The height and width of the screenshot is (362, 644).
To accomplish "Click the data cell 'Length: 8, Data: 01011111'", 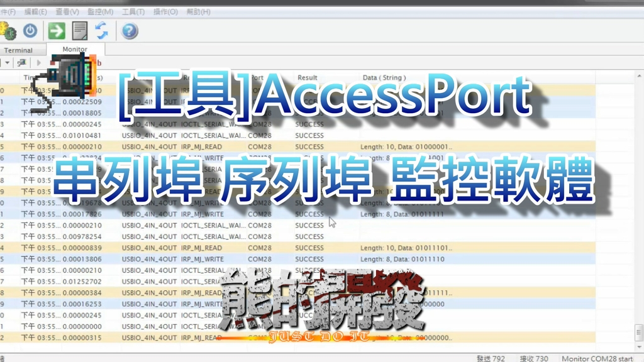I will click(402, 214).
